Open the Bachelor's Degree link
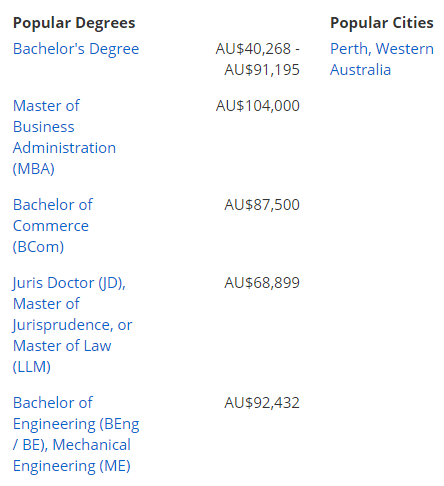The image size is (444, 486). pyautogui.click(x=76, y=49)
